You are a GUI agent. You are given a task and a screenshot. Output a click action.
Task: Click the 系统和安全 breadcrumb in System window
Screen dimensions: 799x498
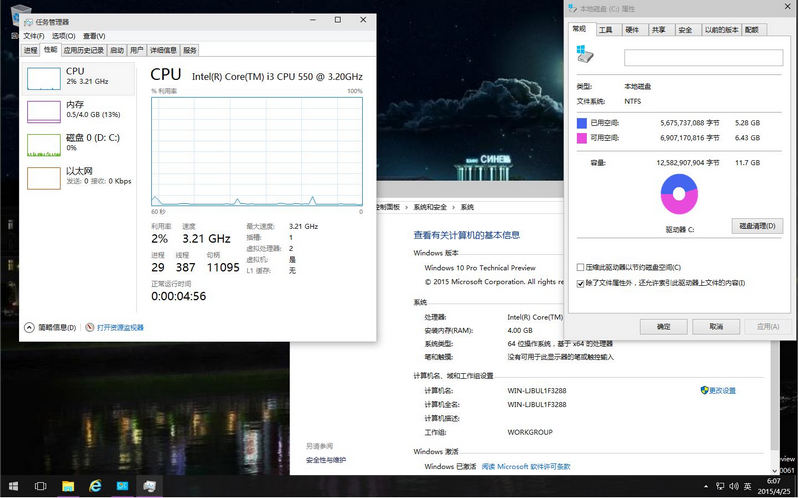click(x=430, y=207)
